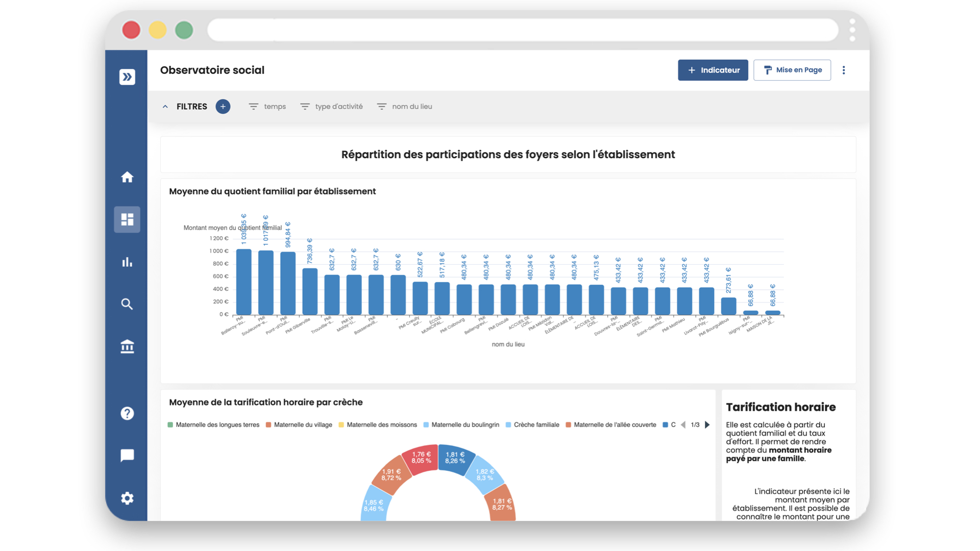Viewport: 980px width, 551px height.
Task: Toggle Crèche familiale legend series
Action: [x=532, y=425]
